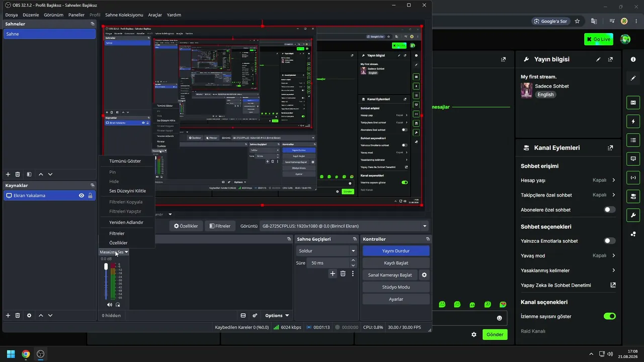Click the Yayını Durdur button
644x362 pixels.
[396, 251]
